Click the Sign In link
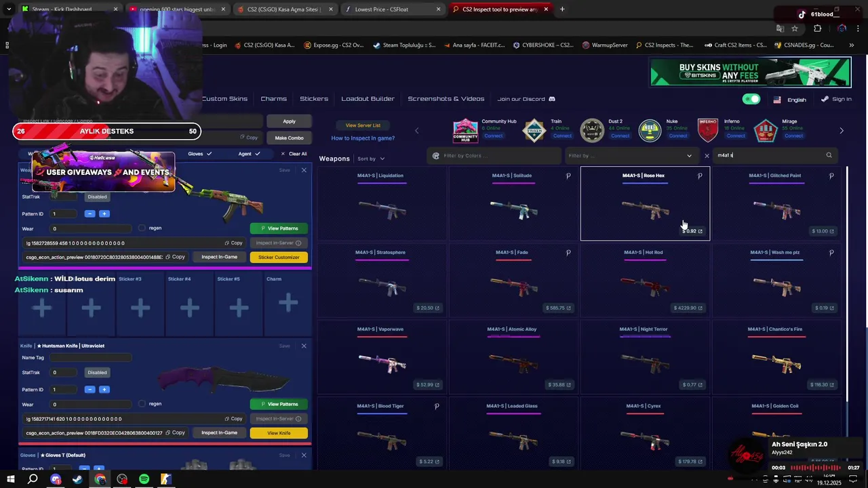This screenshot has width=868, height=488. click(835, 99)
